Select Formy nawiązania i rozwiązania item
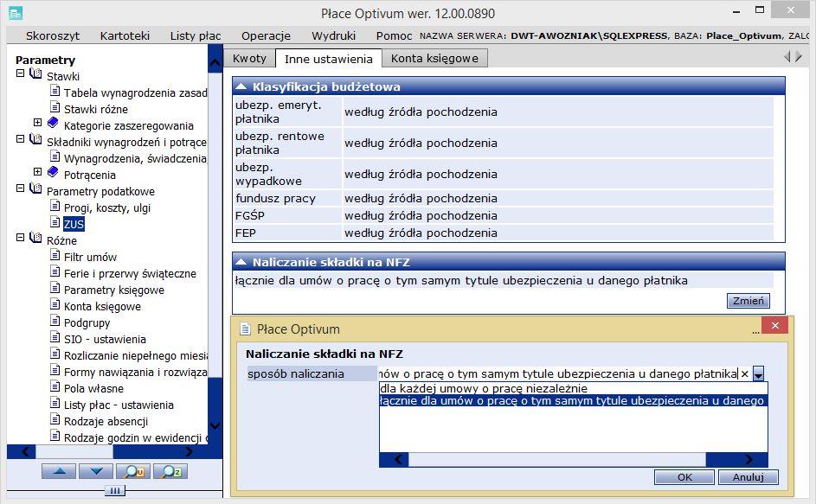The image size is (816, 504). (x=135, y=373)
